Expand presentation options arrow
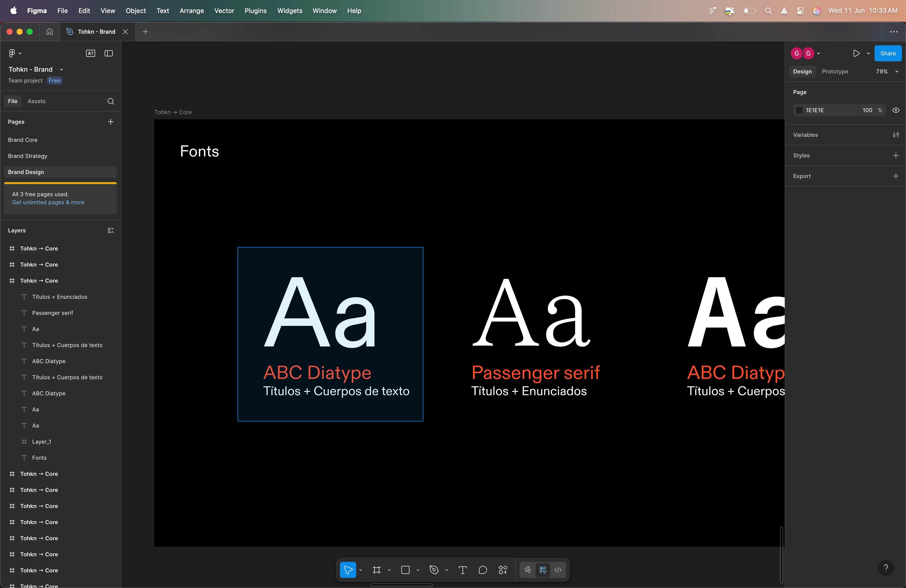 click(x=868, y=54)
